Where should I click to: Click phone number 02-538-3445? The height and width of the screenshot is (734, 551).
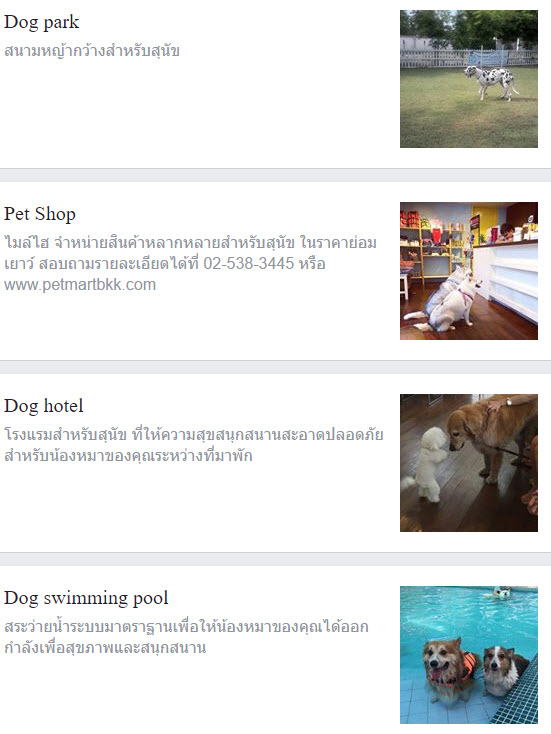pos(249,263)
